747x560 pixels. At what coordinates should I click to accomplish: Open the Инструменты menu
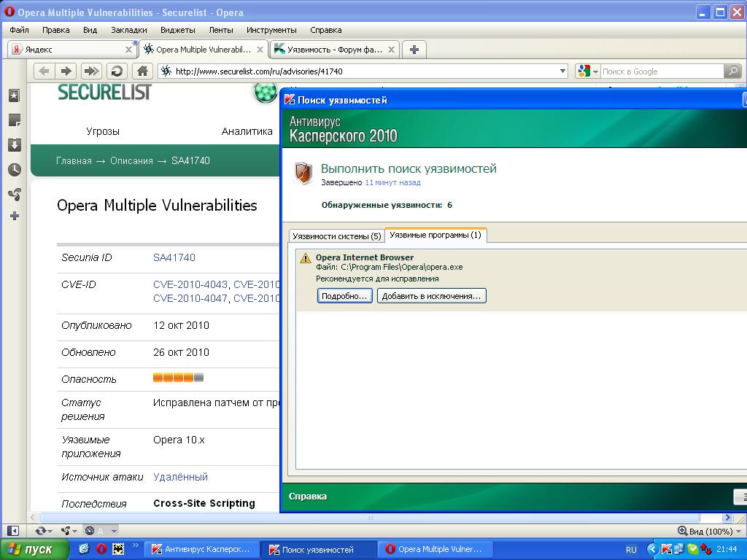pyautogui.click(x=271, y=30)
